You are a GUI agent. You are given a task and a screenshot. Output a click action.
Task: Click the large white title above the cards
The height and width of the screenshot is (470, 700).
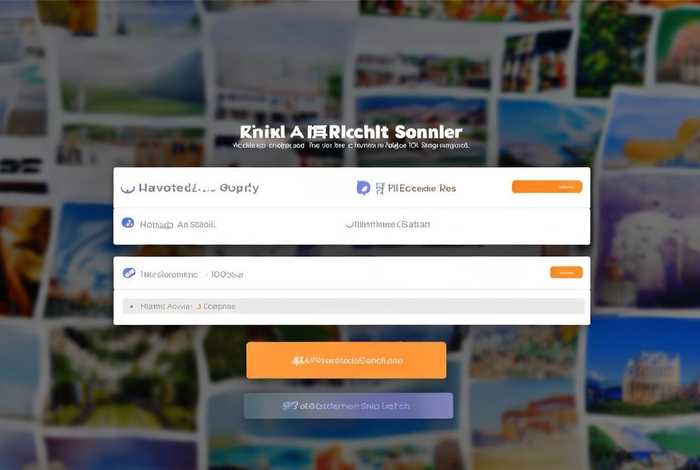(x=351, y=132)
